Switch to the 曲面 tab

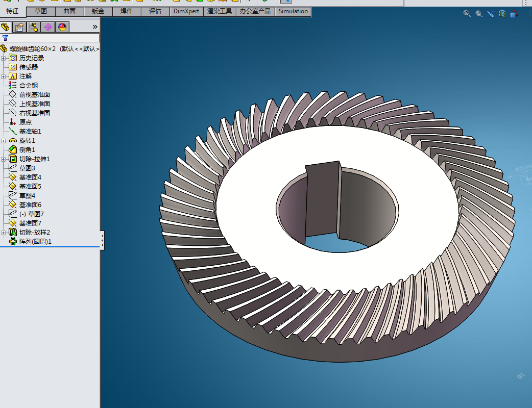[x=69, y=11]
